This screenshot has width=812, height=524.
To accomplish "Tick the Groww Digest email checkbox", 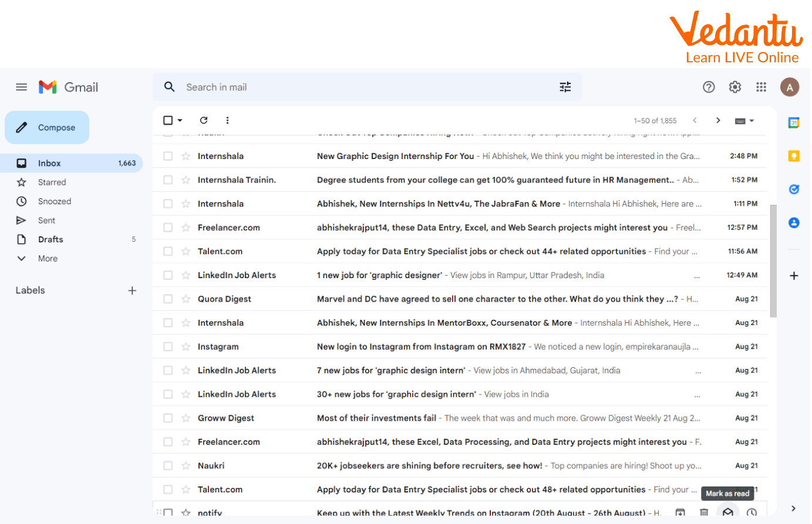I will pos(168,418).
